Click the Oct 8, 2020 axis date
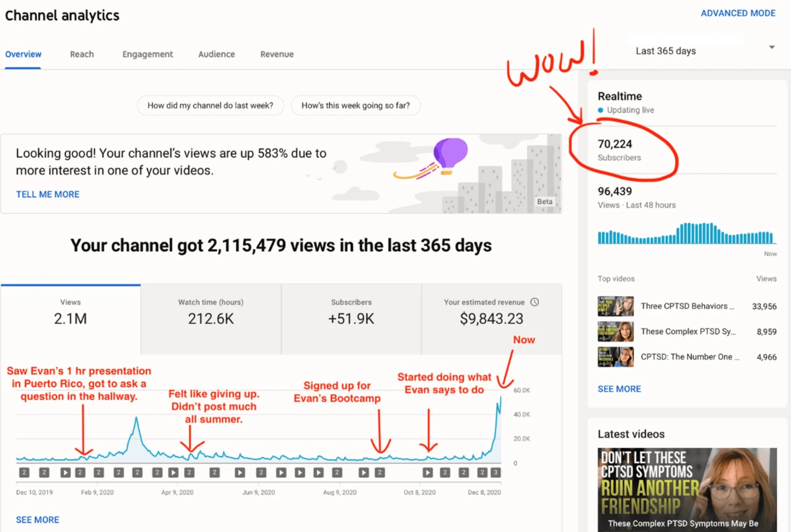This screenshot has height=532, width=791. click(420, 492)
